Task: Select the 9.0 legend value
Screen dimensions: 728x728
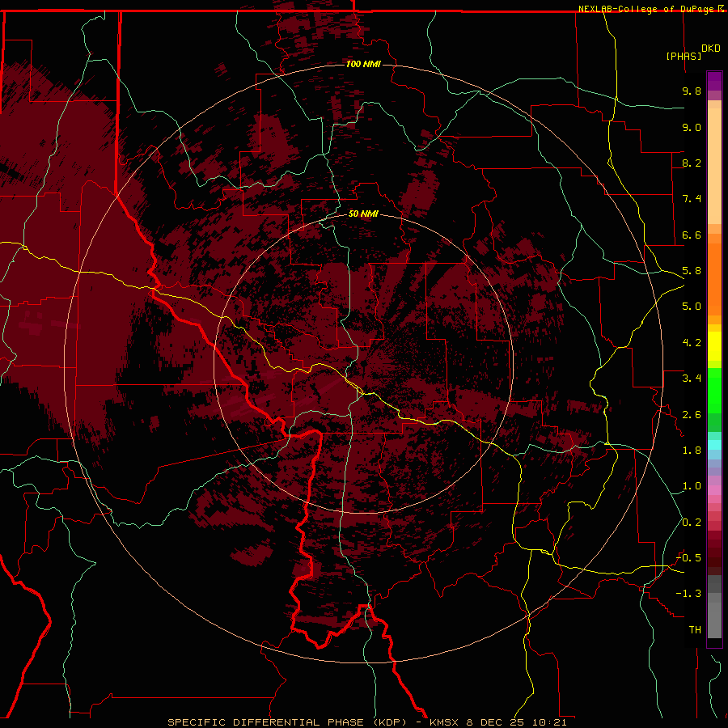Action: tap(692, 127)
